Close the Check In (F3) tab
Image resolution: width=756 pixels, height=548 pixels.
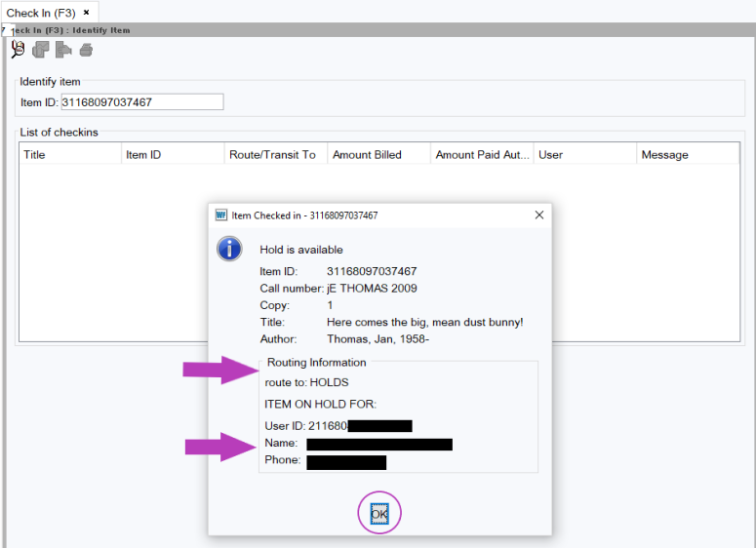point(86,13)
